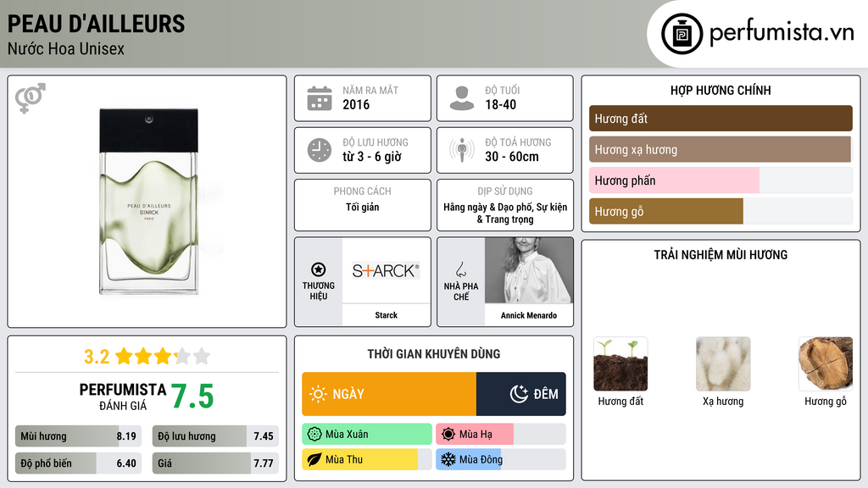Click the PEAU D'AILLEURS title
868x488 pixels.
tap(97, 25)
